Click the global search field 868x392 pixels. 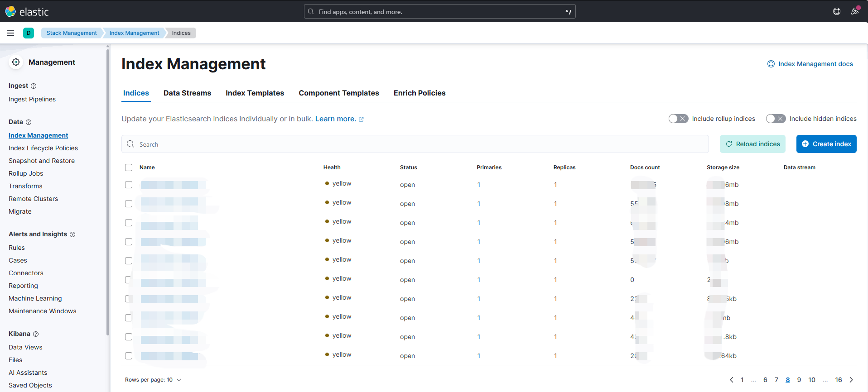click(x=439, y=11)
